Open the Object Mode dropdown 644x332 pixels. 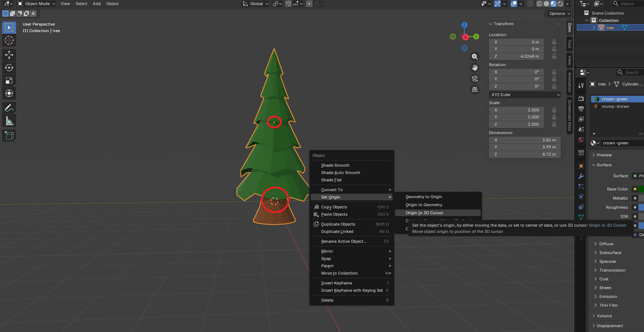37,4
